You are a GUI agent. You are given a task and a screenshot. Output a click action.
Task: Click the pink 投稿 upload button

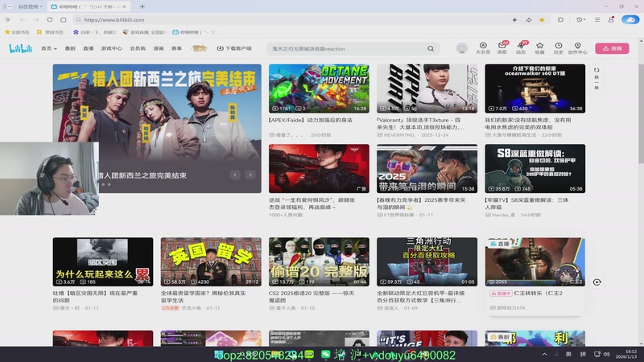(x=612, y=48)
